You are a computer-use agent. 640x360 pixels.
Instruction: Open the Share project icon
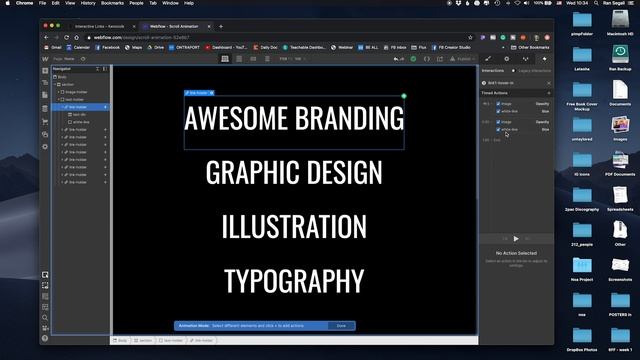(440, 59)
